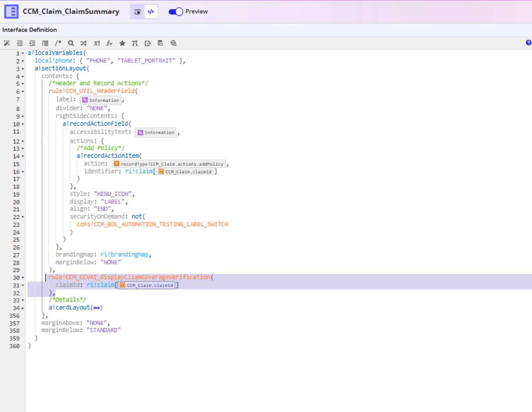Click the folded code marker in a!cardLayout
This screenshot has height=412, width=532.
[97, 308]
